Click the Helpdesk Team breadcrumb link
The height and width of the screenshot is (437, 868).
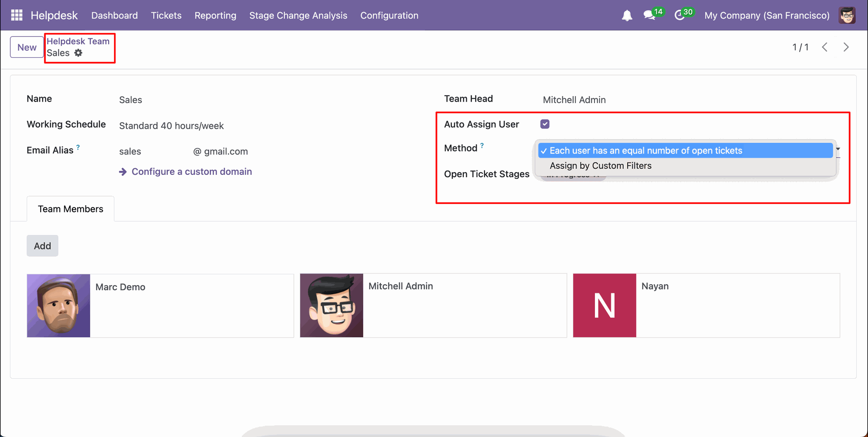click(x=78, y=41)
